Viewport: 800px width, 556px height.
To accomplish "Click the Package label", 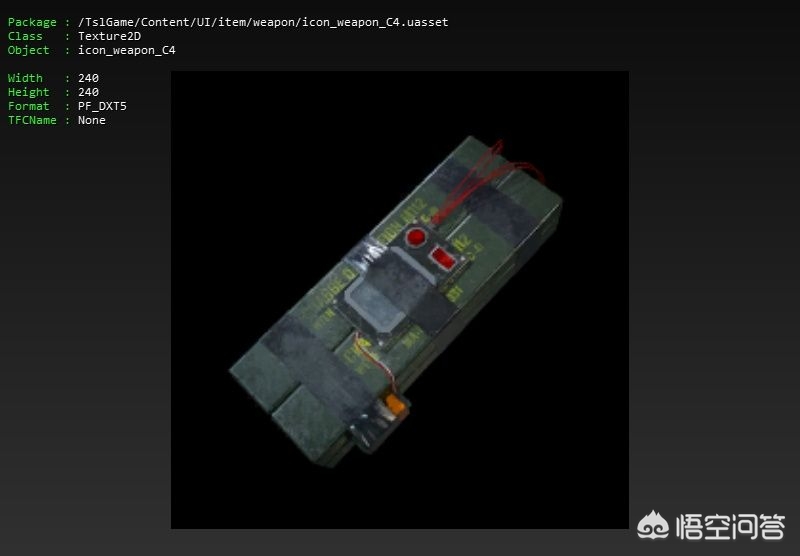I will click(32, 22).
